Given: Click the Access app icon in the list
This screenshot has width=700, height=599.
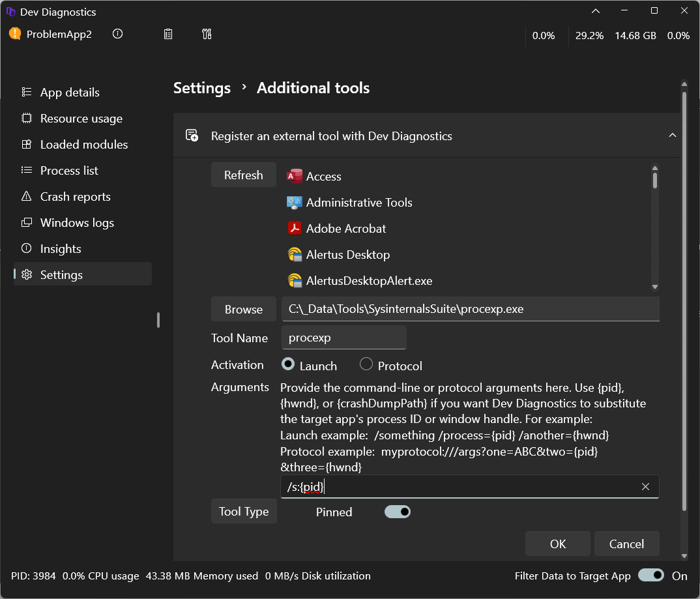Looking at the screenshot, I should (294, 176).
